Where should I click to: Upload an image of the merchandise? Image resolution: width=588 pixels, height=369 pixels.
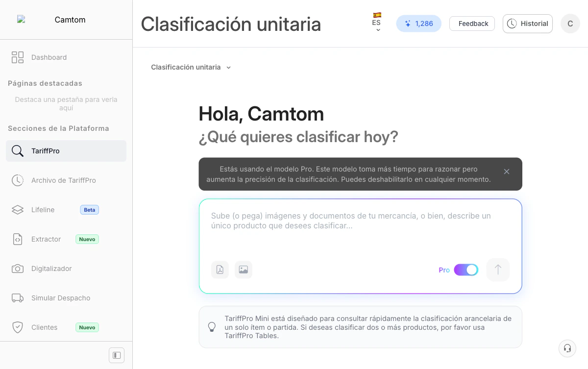coord(244,270)
